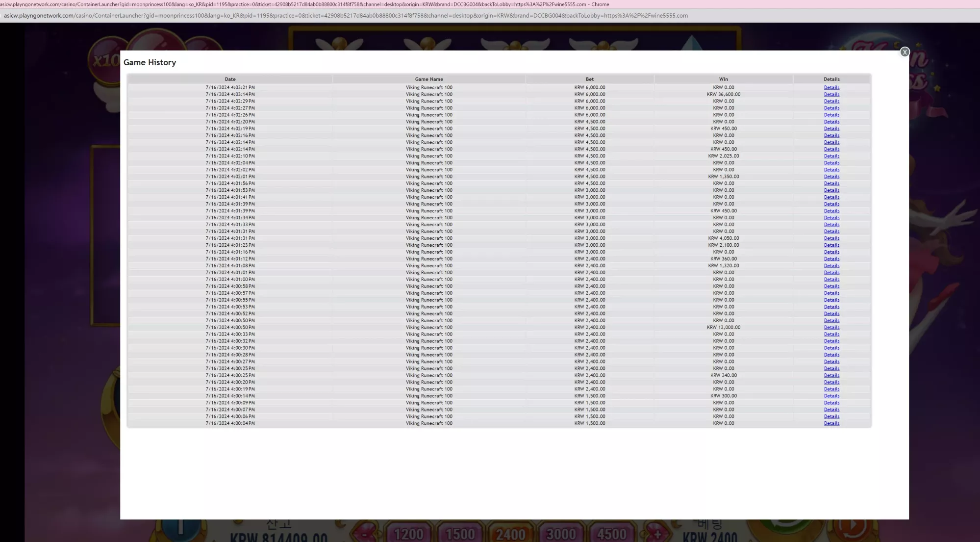This screenshot has width=980, height=542.
Task: Click the Win column header
Action: 724,79
